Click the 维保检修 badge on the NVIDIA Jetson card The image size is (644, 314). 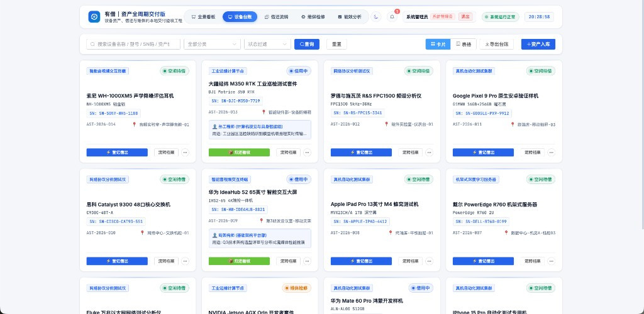click(x=297, y=288)
